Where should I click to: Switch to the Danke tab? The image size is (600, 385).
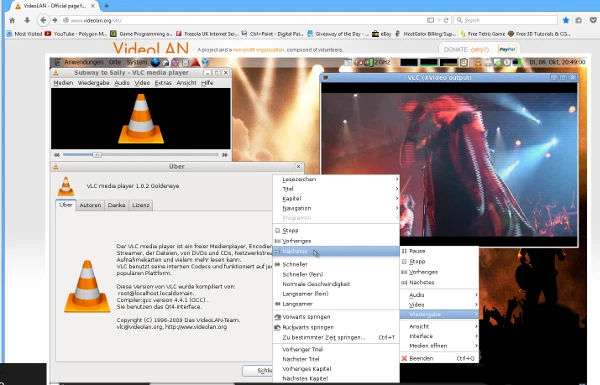pos(116,206)
